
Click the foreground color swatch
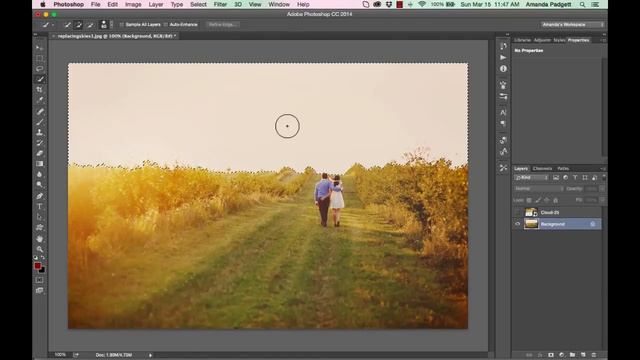click(37, 266)
